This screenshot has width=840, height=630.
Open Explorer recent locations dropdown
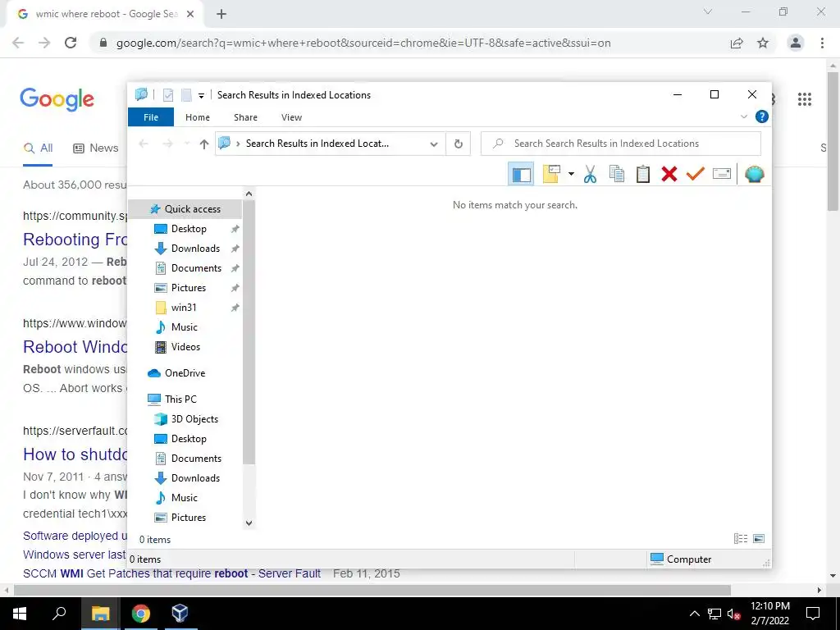coord(186,144)
